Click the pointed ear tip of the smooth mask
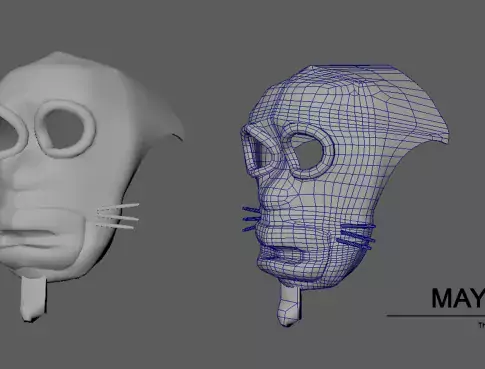Image resolution: width=485 pixels, height=369 pixels. coord(175,133)
